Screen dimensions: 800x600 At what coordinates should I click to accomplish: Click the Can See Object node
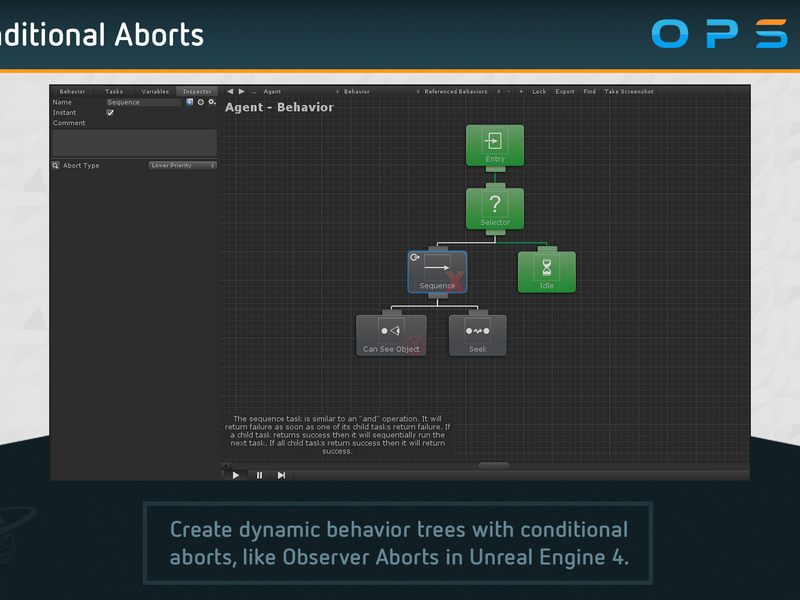[x=391, y=335]
